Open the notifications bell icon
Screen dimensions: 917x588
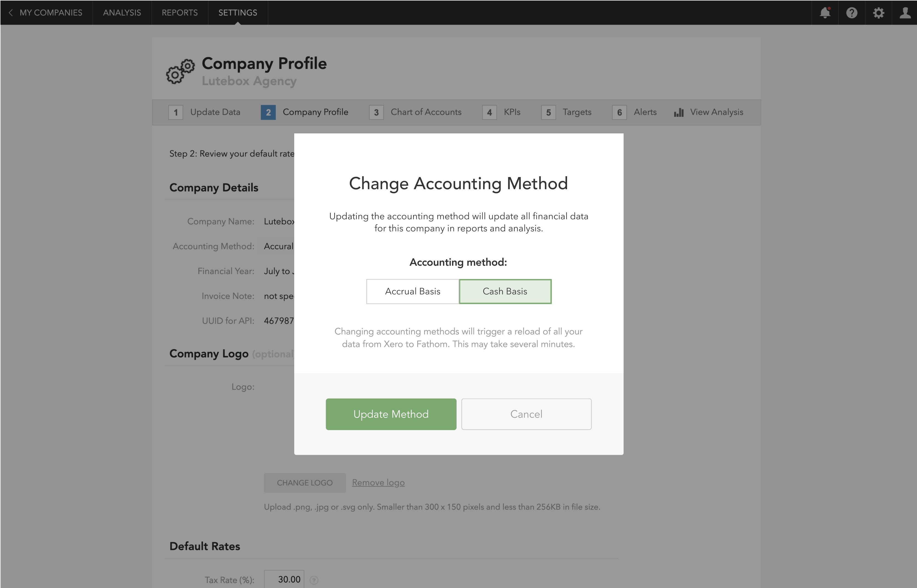click(x=825, y=13)
